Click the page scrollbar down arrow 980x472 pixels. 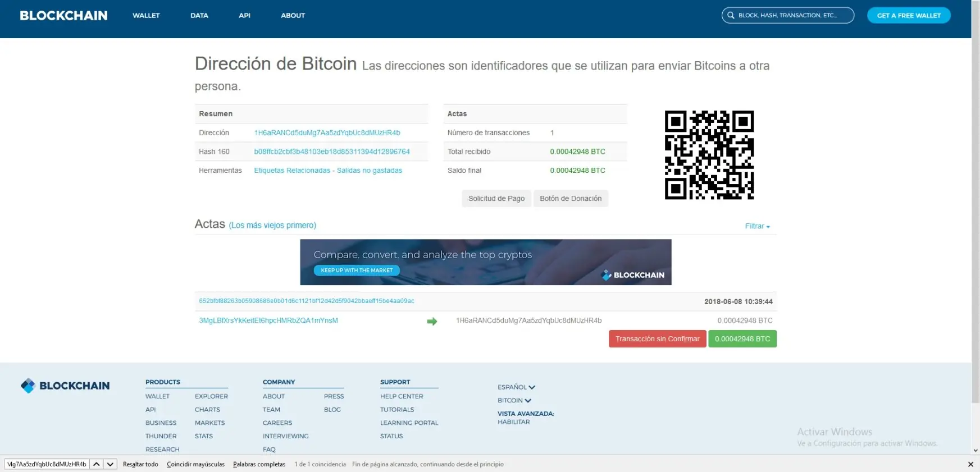[976, 450]
